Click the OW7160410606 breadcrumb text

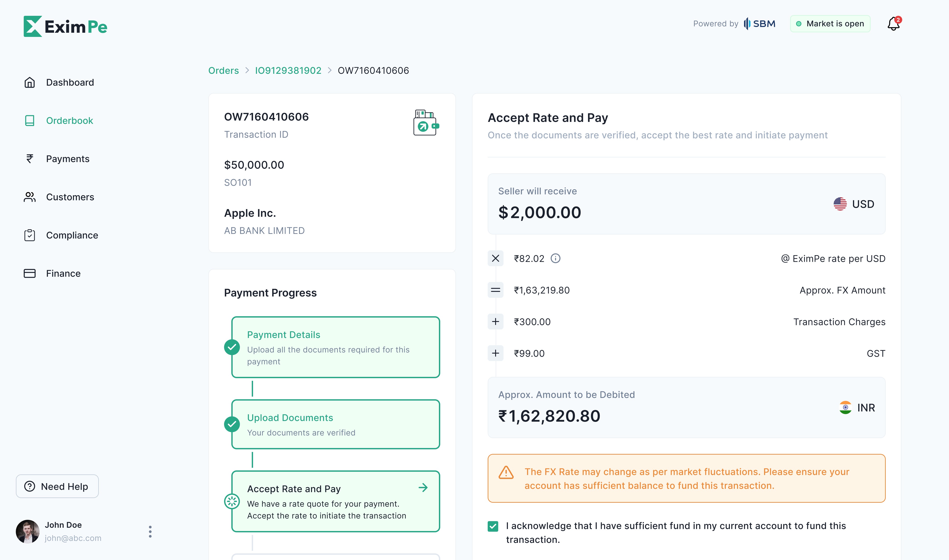coord(373,70)
